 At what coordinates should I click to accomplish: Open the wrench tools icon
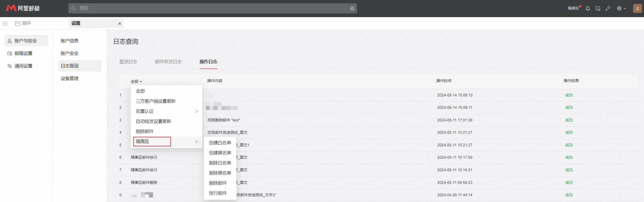(x=608, y=8)
